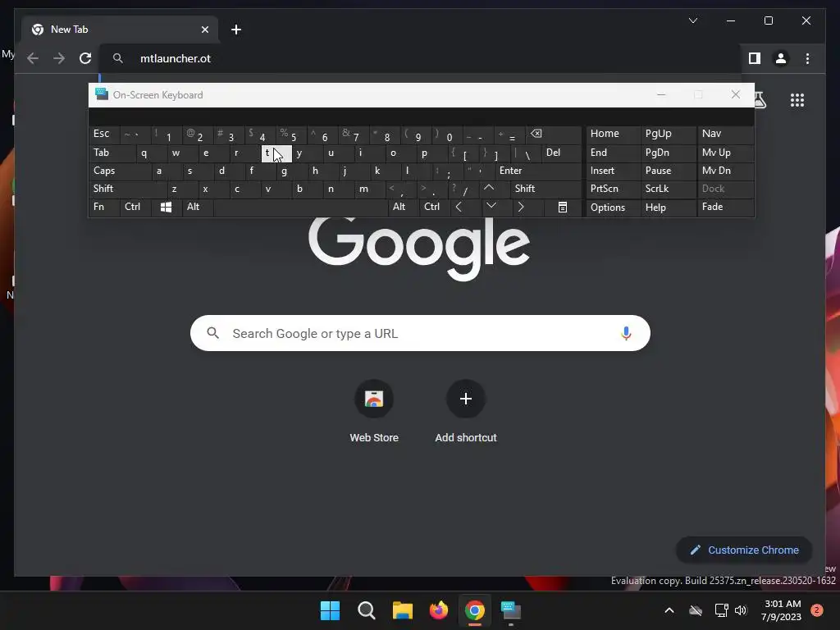The height and width of the screenshot is (630, 840).
Task: Toggle the Fn key on keyboard
Action: click(104, 207)
